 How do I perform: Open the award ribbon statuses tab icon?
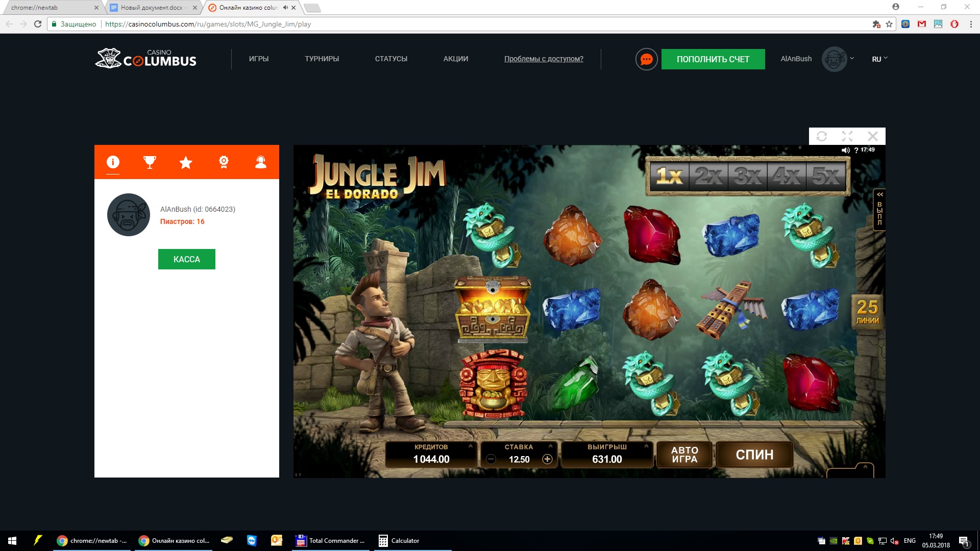(x=224, y=162)
